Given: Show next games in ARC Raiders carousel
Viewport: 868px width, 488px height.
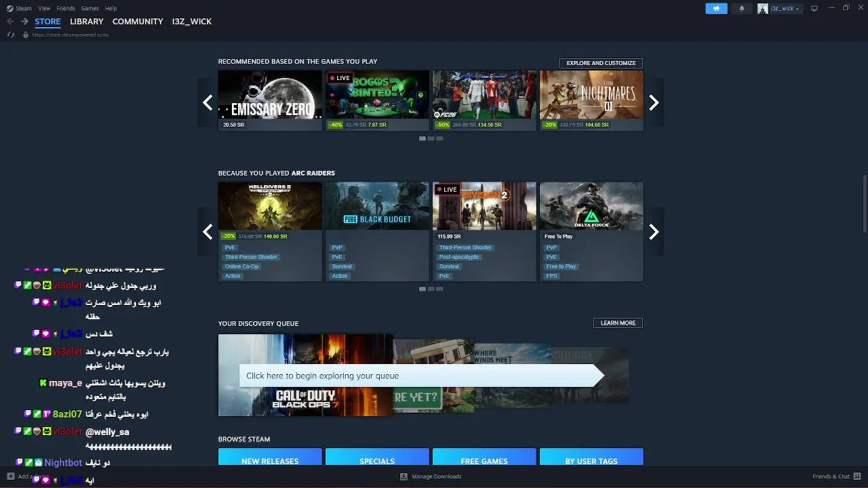Looking at the screenshot, I should point(654,232).
